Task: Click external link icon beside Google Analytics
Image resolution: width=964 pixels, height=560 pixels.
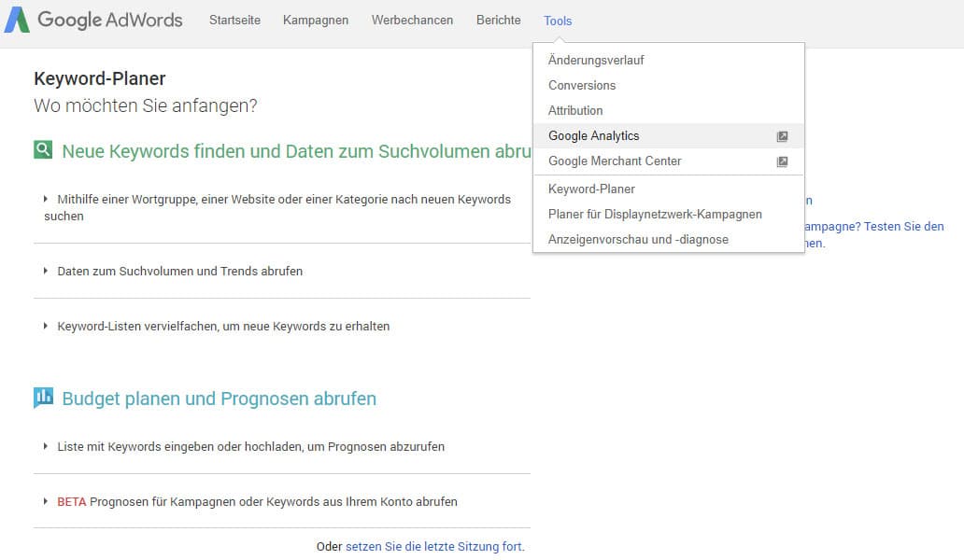Action: click(782, 136)
